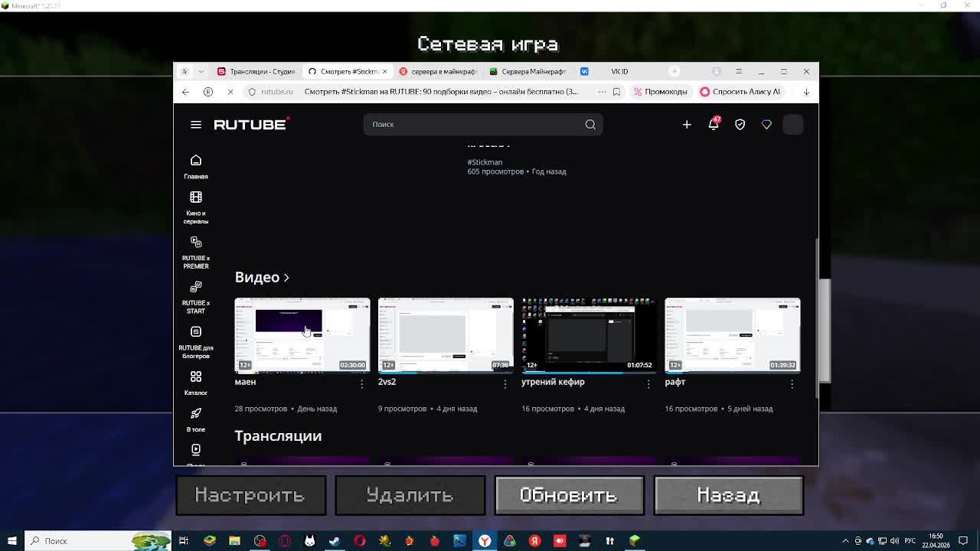This screenshot has width=980, height=551.
Task: Open browser downloads arrow
Action: point(806,92)
